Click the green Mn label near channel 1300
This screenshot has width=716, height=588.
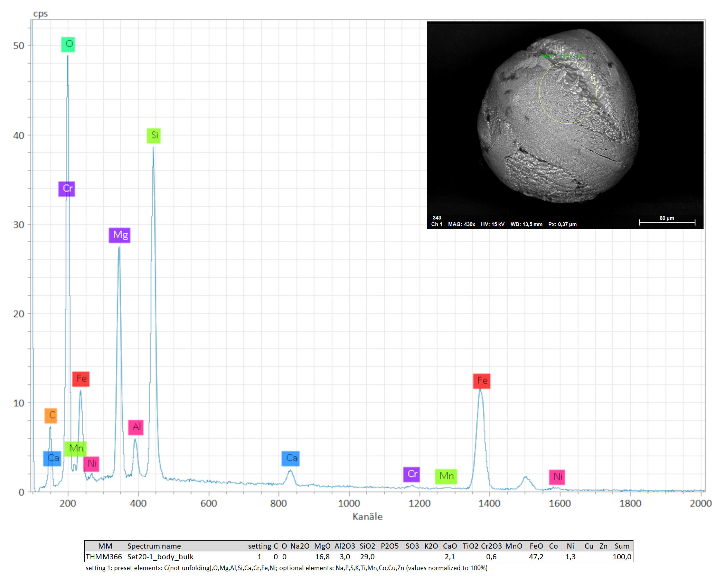click(446, 476)
